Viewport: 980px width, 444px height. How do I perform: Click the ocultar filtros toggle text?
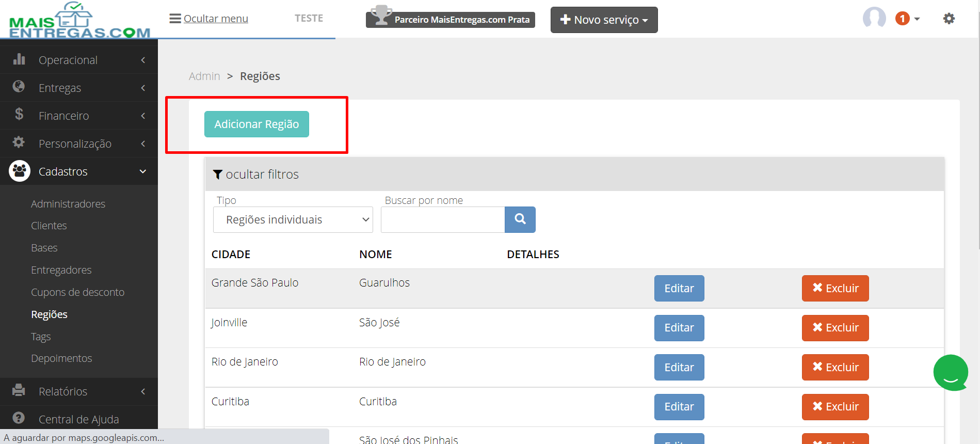click(262, 175)
